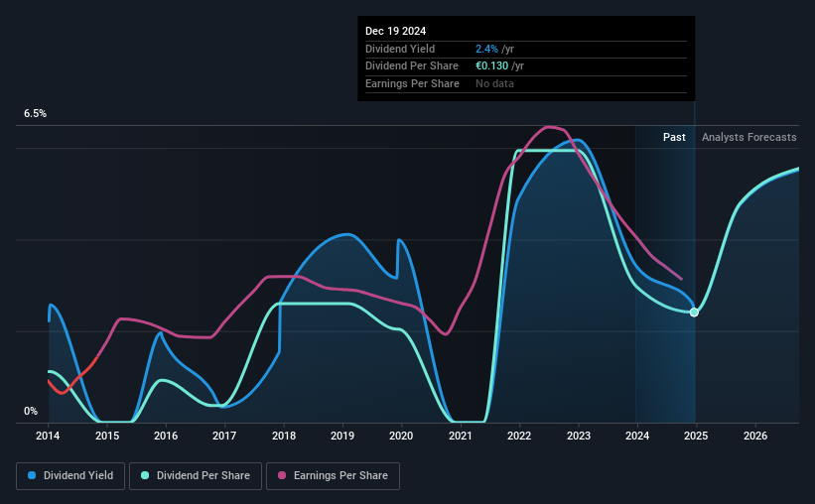The image size is (815, 504).
Task: Click the No data earnings value
Action: pos(494,83)
